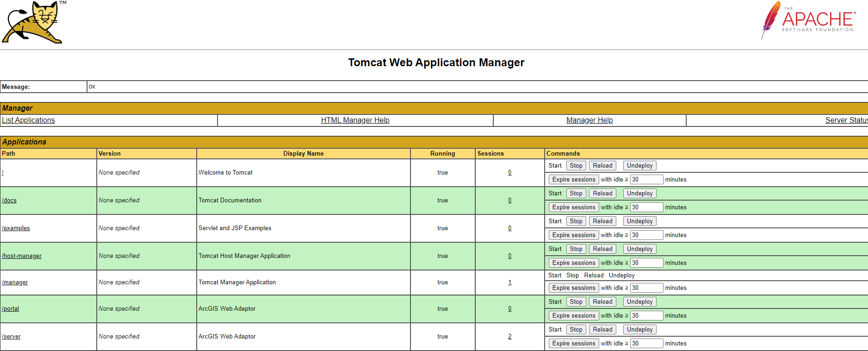Click the 'Running' column header

coord(443,154)
